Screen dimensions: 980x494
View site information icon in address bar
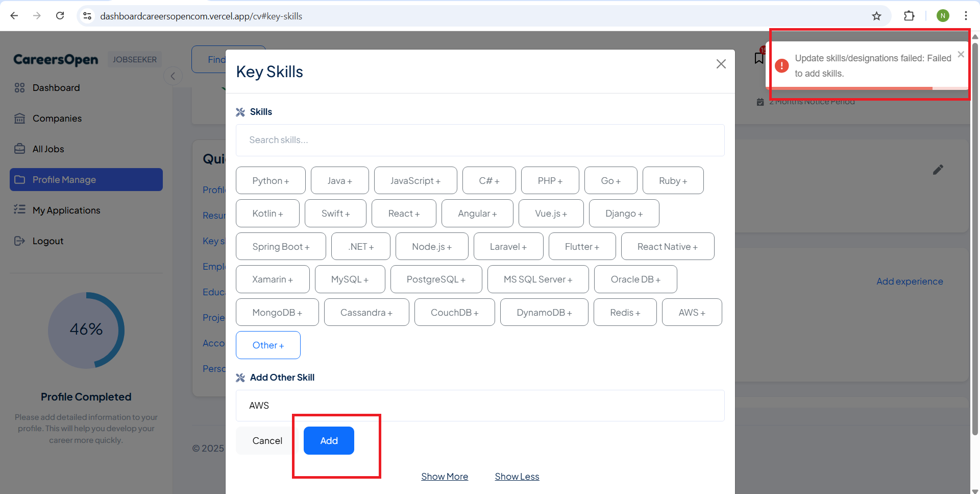[x=87, y=16]
